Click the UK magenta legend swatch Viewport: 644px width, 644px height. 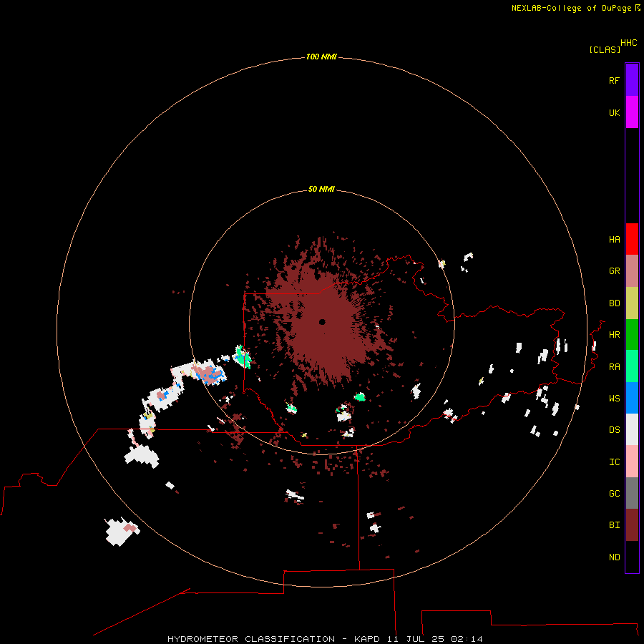(632, 112)
